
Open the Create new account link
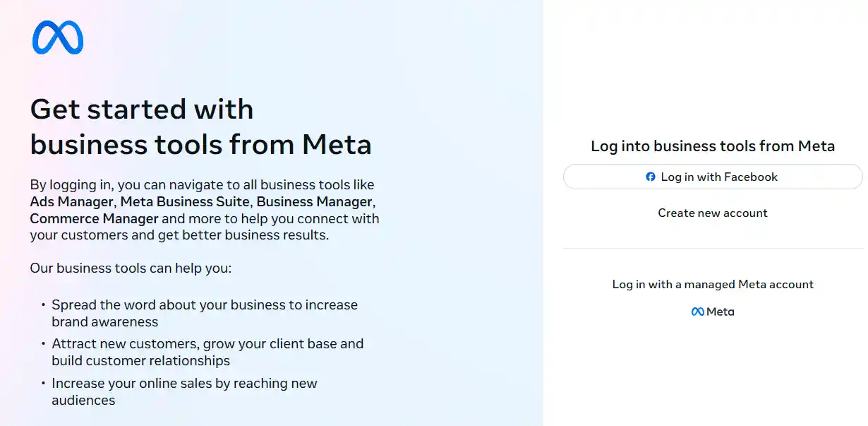point(713,213)
